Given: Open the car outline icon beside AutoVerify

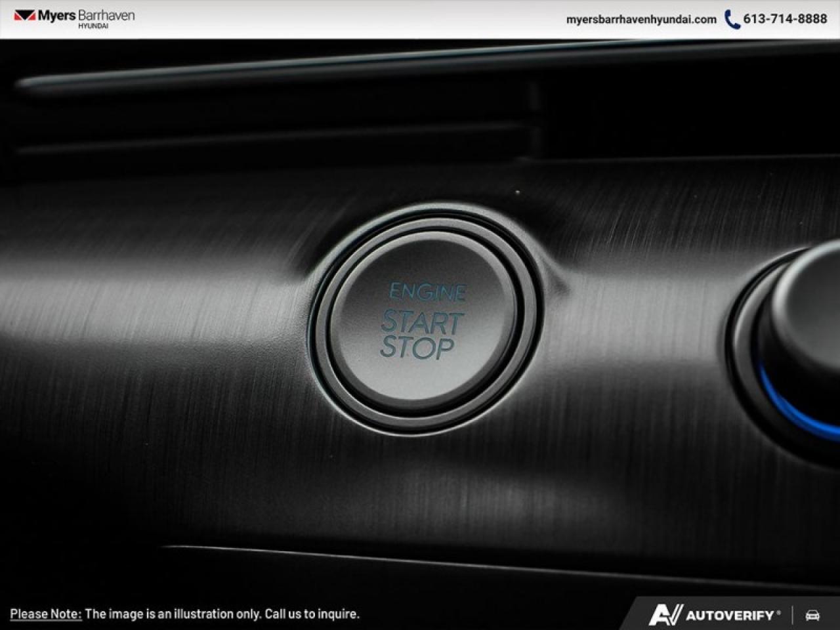Looking at the screenshot, I should coord(811,616).
